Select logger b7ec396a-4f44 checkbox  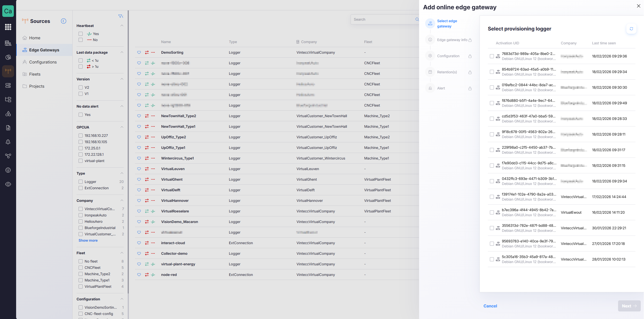[492, 212]
